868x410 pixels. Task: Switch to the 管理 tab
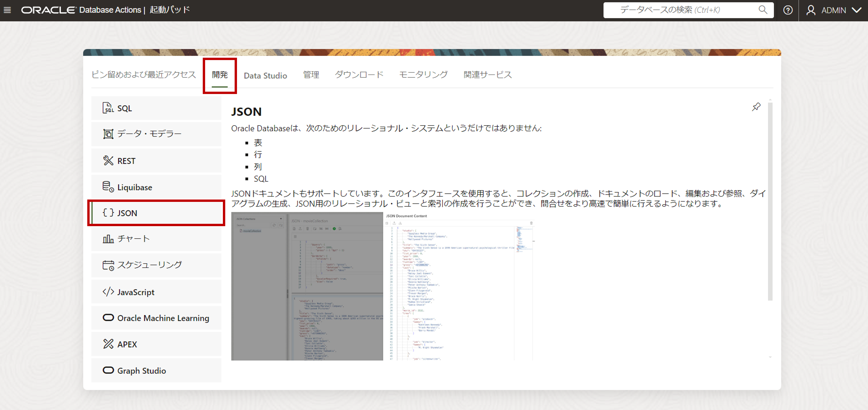tap(311, 75)
